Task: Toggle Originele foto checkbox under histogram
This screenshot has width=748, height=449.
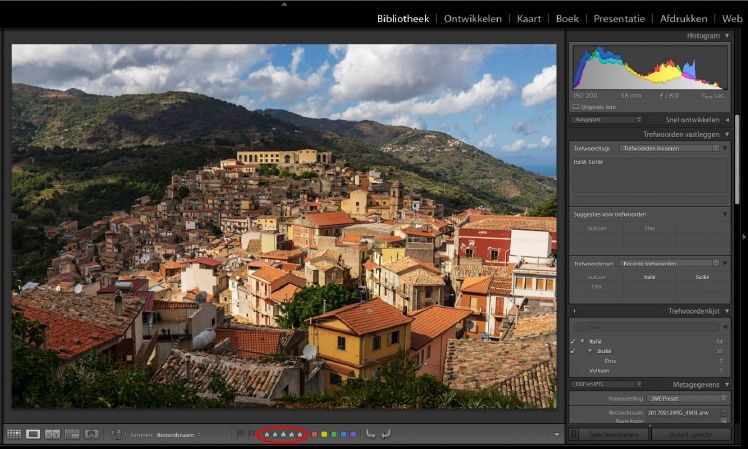Action: [576, 107]
